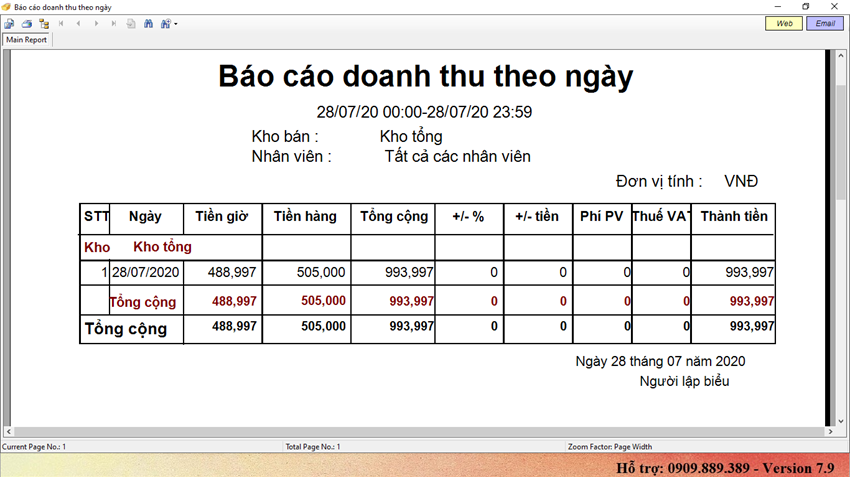Click bold grand total '505,000'
Viewport: 850px width, 477px height.
pyautogui.click(x=324, y=326)
